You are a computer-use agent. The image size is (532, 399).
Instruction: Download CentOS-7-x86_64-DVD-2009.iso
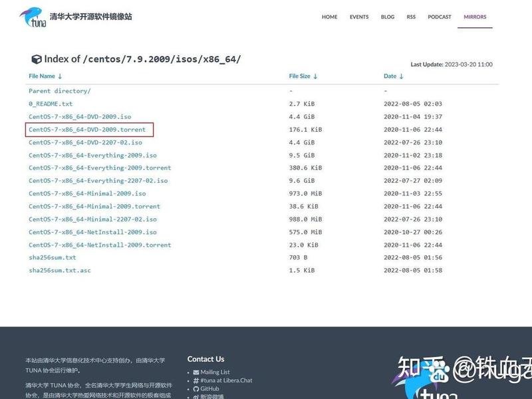click(x=80, y=117)
